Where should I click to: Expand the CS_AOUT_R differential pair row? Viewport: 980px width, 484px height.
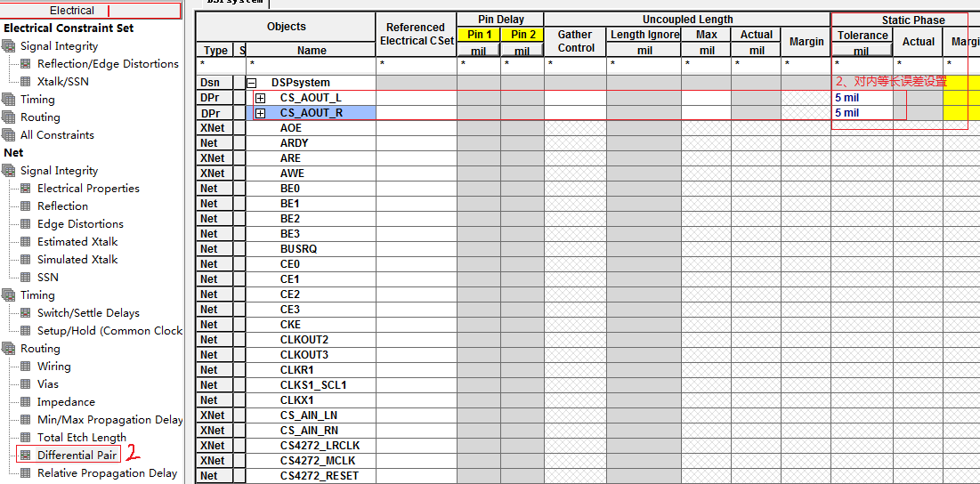(x=260, y=113)
